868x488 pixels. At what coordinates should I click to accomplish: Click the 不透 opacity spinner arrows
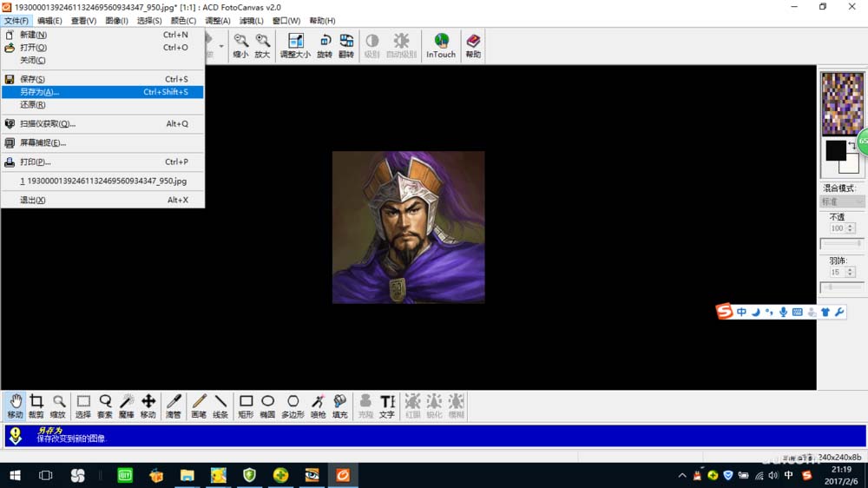(x=851, y=228)
